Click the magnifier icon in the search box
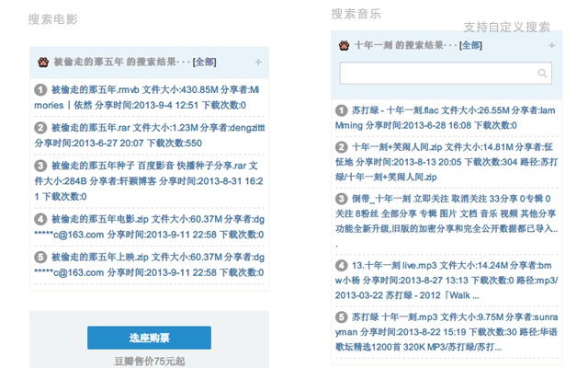Image resolution: width=588 pixels, height=368 pixels. (x=543, y=74)
